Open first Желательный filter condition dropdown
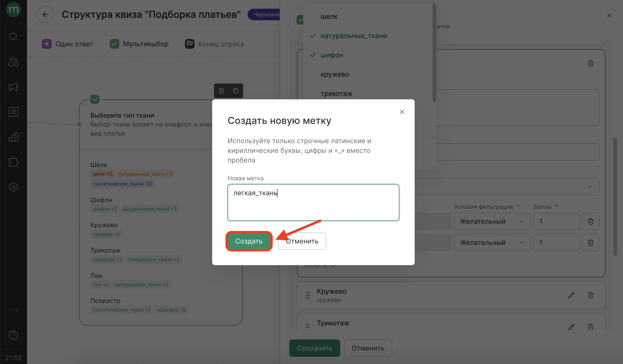Screen dimensions: 623x364 [492, 221]
